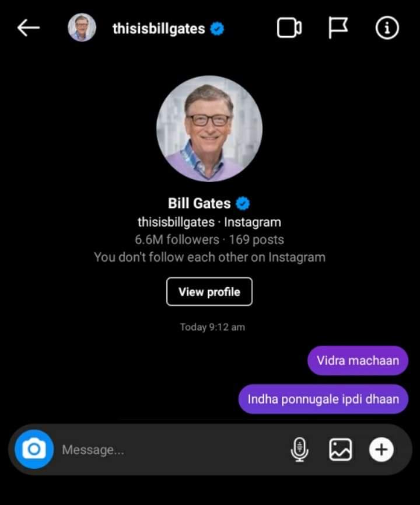Screen dimensions: 420x505
Task: Select the "Vidra machaan" message bubble
Action: coord(358,360)
